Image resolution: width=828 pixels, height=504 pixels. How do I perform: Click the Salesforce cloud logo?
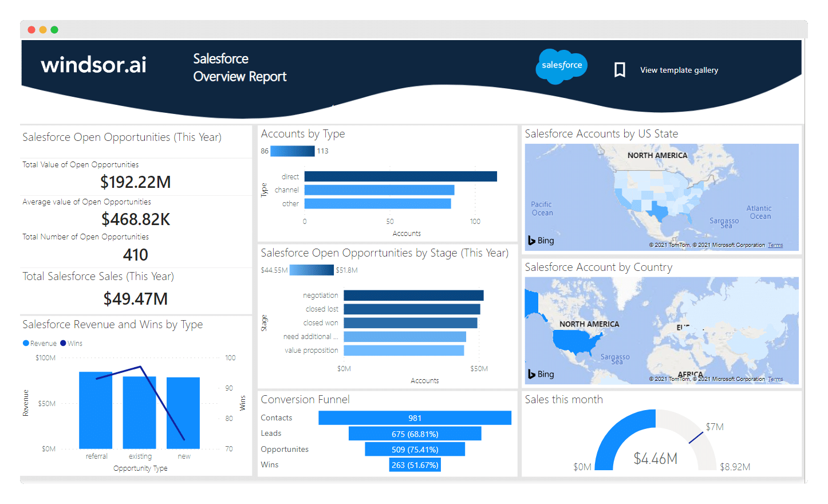(562, 66)
